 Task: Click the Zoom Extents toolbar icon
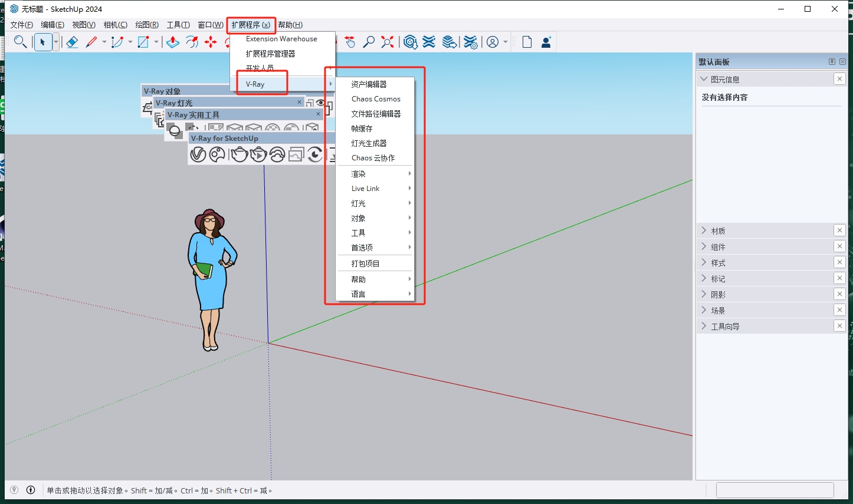[387, 42]
